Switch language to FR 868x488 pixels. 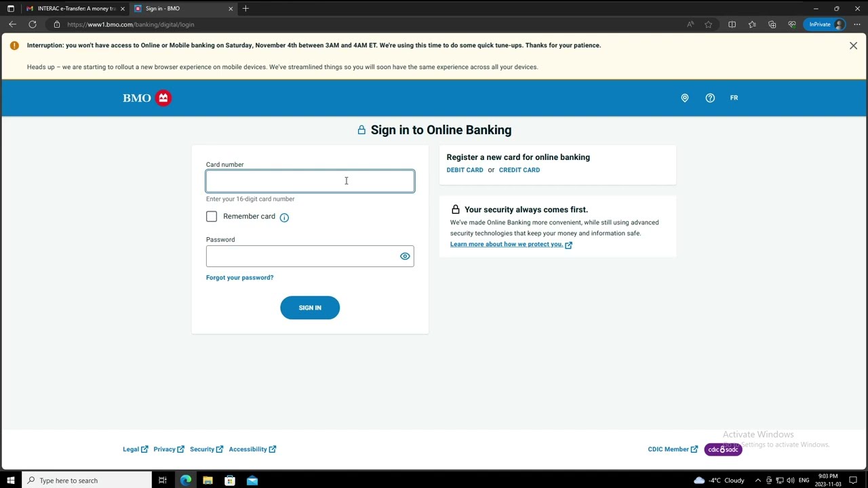734,98
